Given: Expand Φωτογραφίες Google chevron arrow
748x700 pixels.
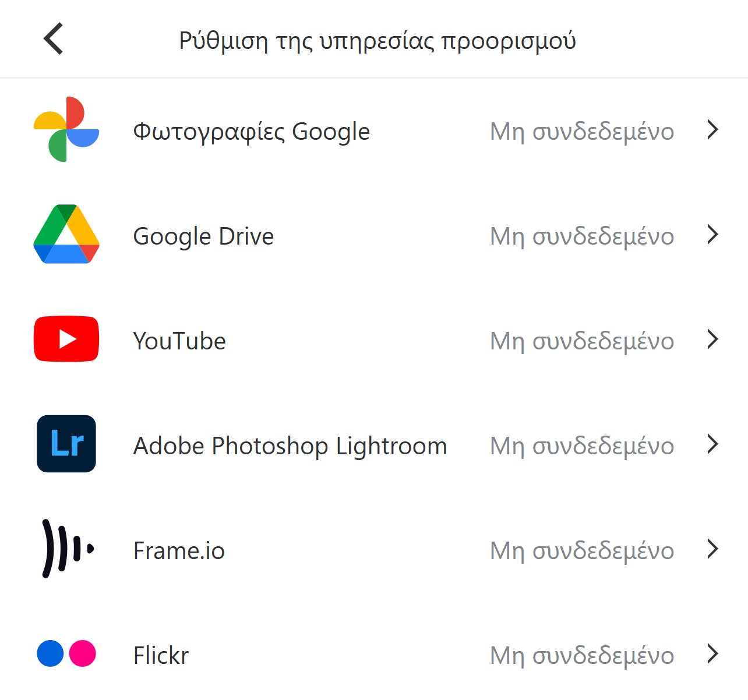Looking at the screenshot, I should 712,129.
